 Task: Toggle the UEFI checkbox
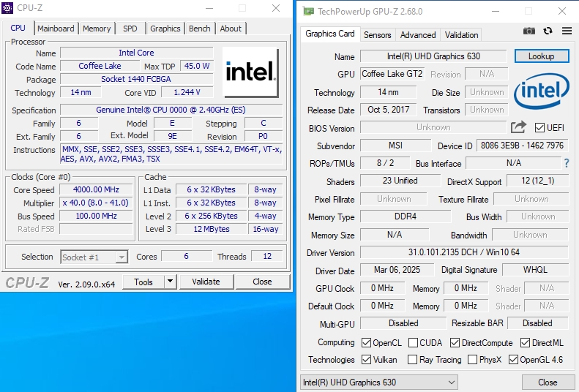pos(539,127)
